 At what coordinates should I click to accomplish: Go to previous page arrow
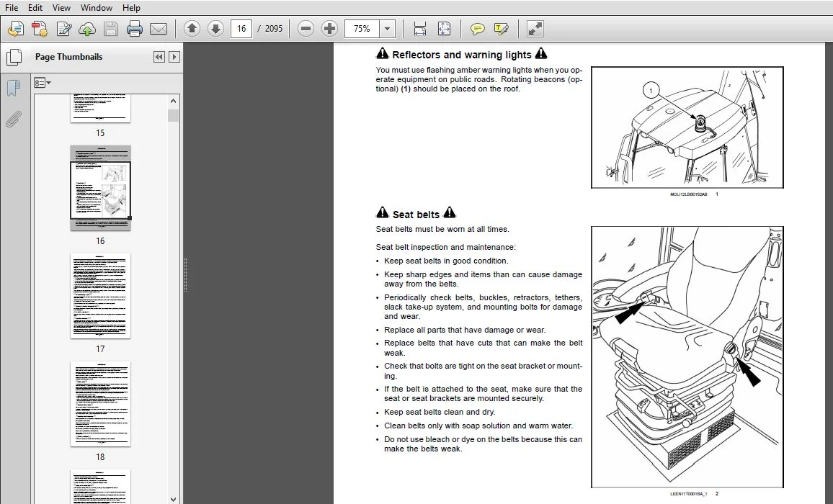click(192, 29)
